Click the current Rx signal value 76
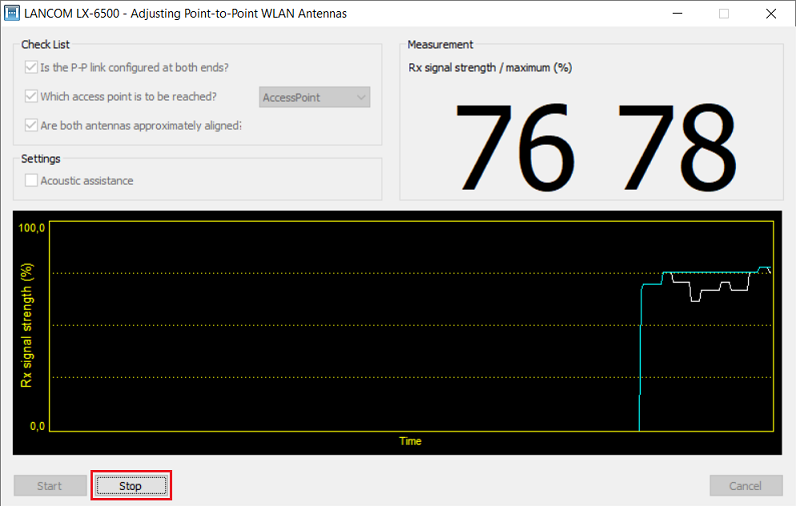Viewport: 796px width, 506px height. [x=516, y=146]
